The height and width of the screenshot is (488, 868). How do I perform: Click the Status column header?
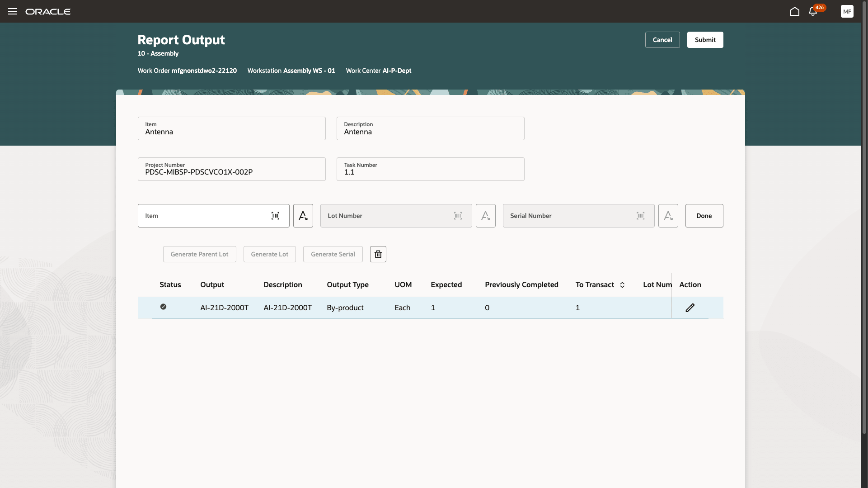point(170,284)
